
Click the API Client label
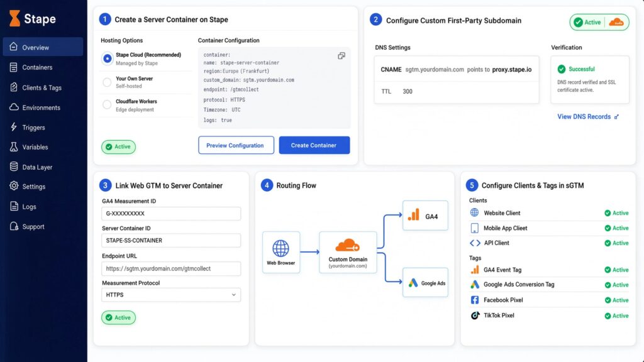tap(496, 243)
